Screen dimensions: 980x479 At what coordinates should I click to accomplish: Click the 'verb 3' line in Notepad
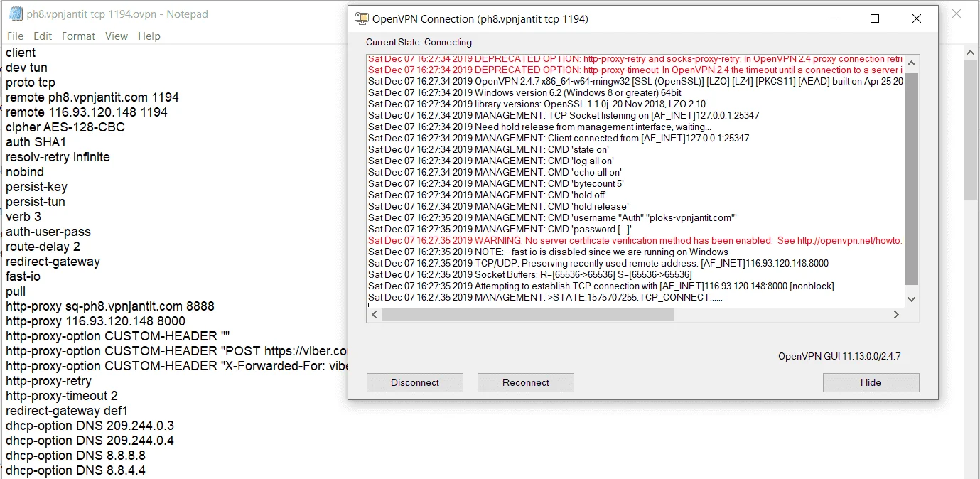pos(23,217)
